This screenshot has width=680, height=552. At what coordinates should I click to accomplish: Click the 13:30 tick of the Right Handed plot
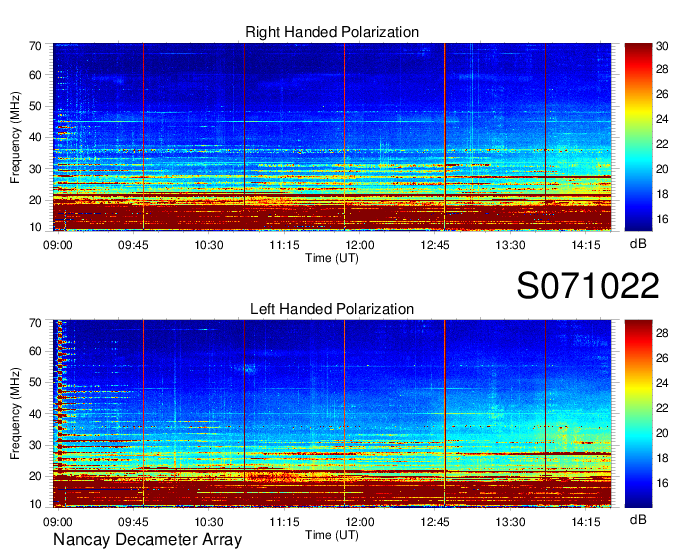point(510,245)
